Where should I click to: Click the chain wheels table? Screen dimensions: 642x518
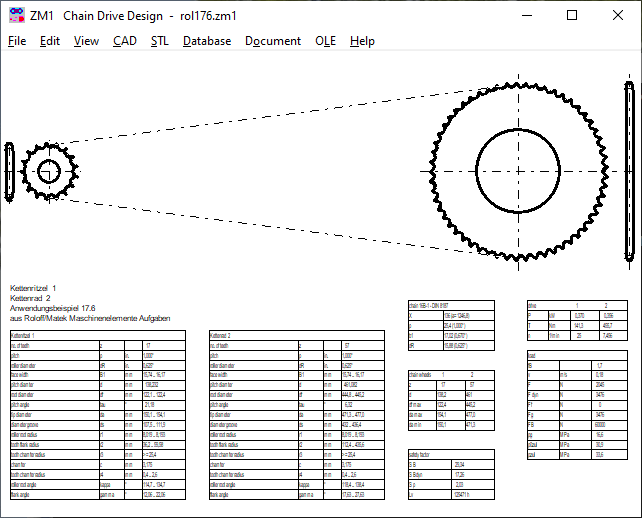[451, 402]
